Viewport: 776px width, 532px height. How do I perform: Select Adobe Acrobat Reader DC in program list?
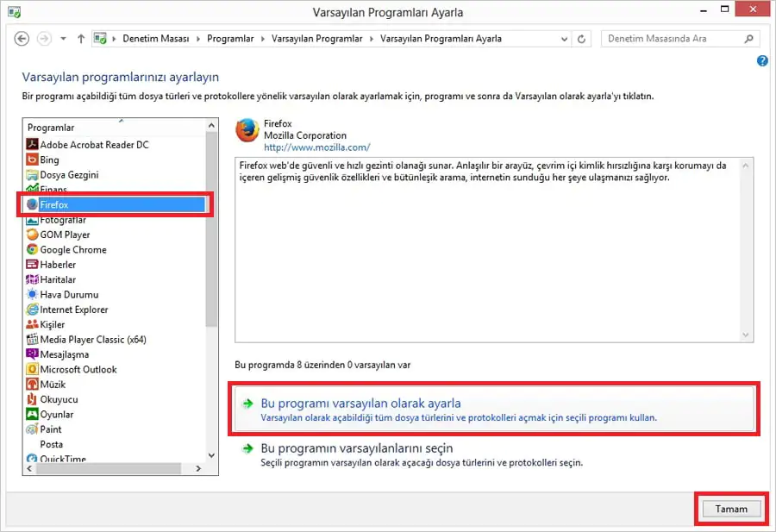[x=85, y=144]
